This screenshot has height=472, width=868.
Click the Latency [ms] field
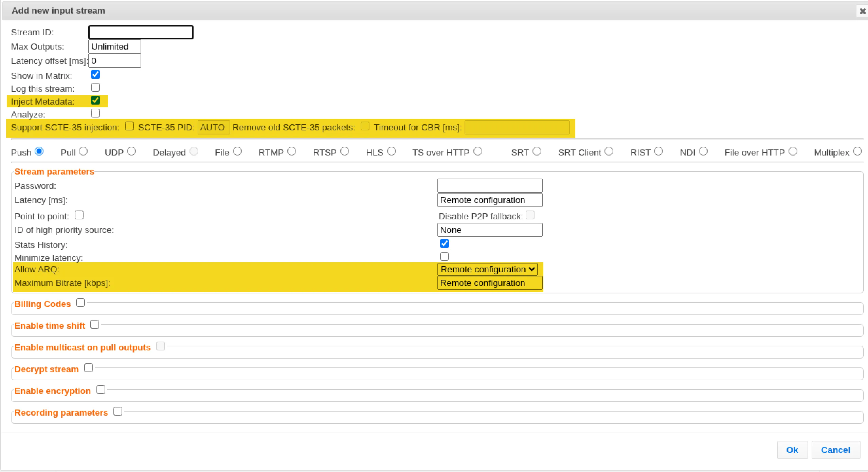coord(490,200)
